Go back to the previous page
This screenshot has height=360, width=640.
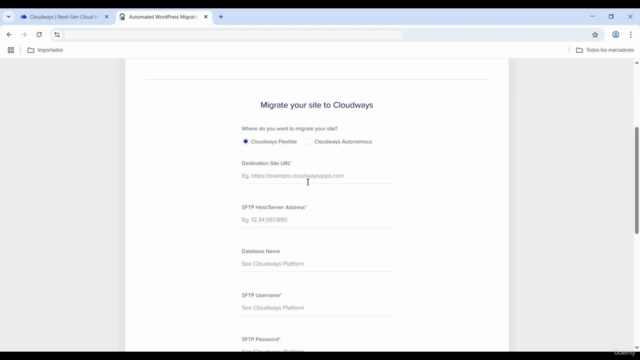[9, 35]
